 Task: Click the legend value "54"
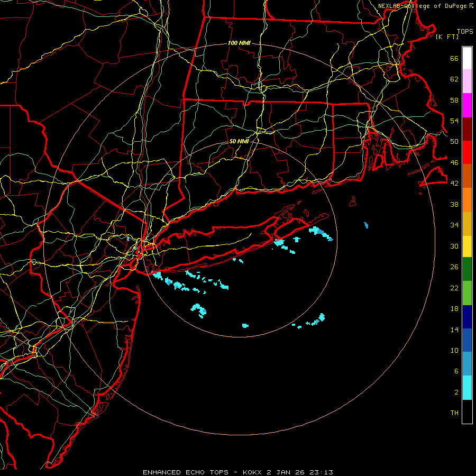454,121
